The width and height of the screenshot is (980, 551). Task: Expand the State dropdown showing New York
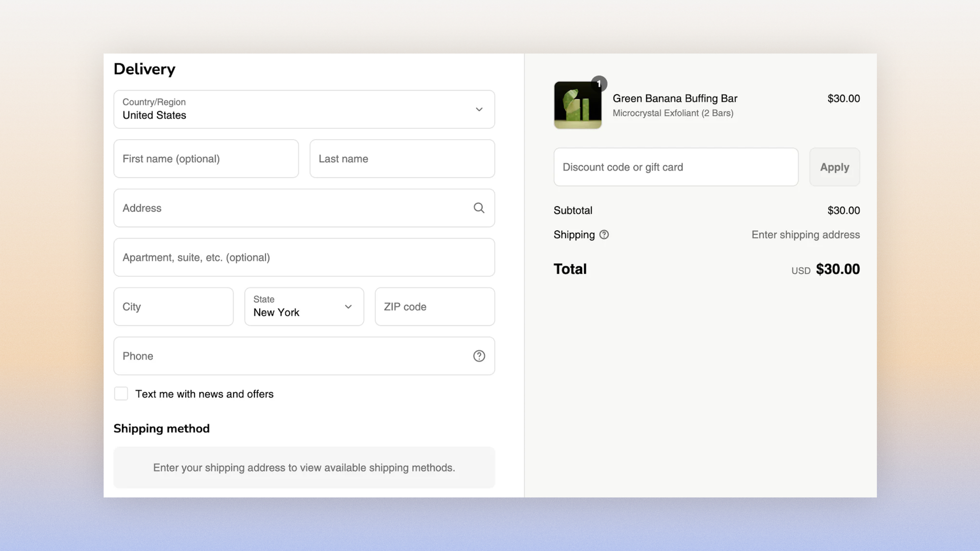(304, 307)
